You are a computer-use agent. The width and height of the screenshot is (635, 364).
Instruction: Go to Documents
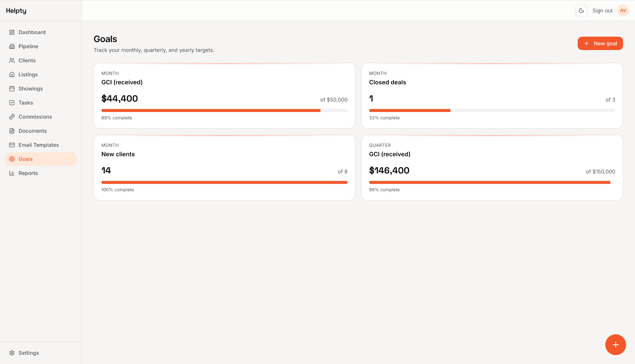[x=41, y=131]
